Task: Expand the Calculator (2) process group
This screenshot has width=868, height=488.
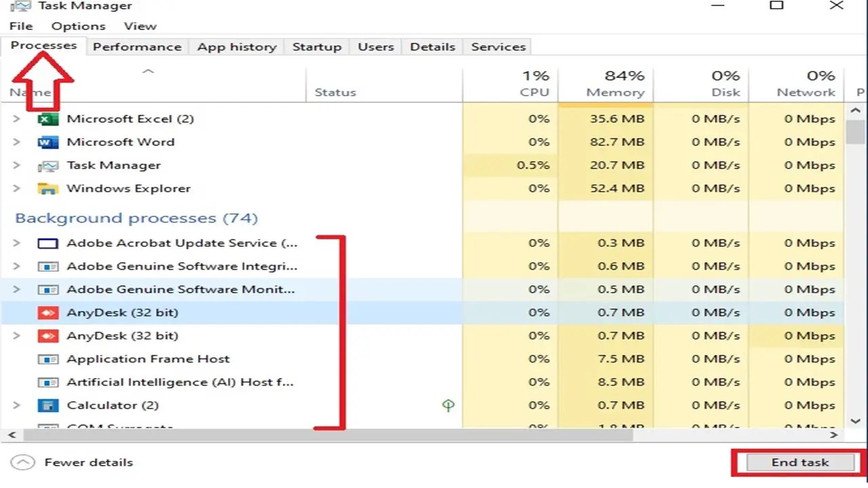Action: click(x=17, y=405)
